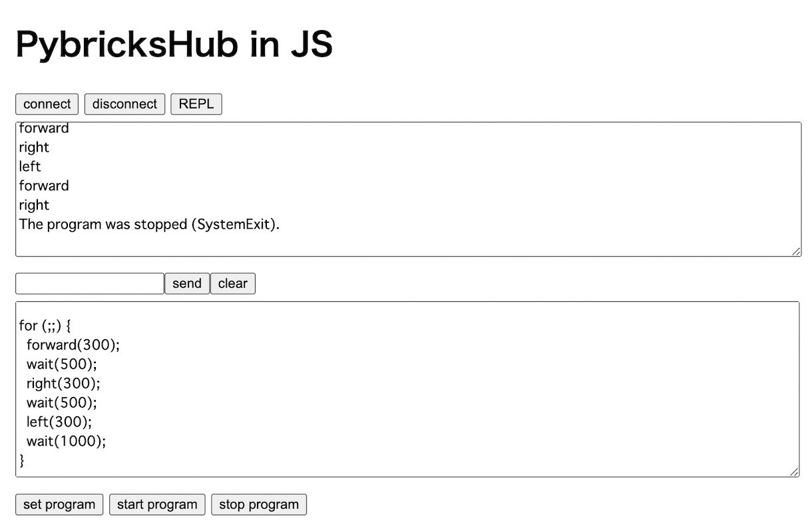This screenshot has height=520, width=812.
Task: Grab the code editor resize handle
Action: pos(795,472)
